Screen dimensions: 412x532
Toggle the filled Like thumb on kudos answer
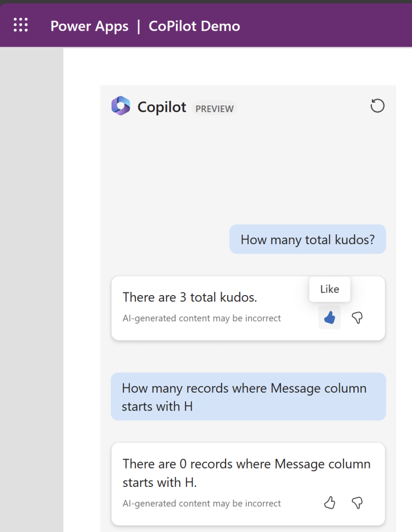coord(329,317)
